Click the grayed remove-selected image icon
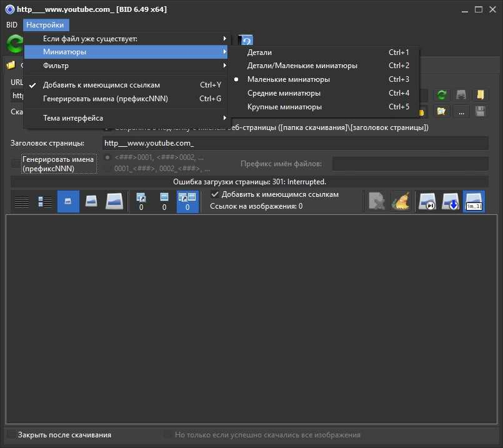 (376, 202)
